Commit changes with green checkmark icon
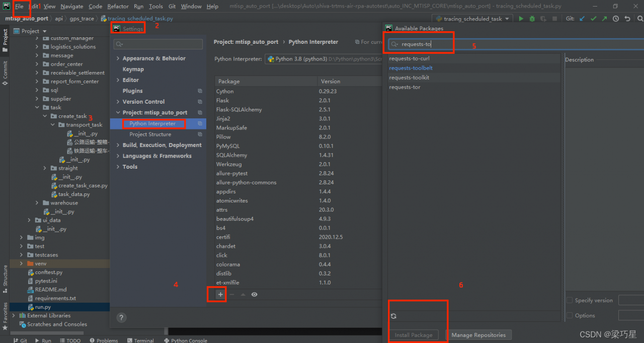Screen dimensions: 644x343 point(593,19)
